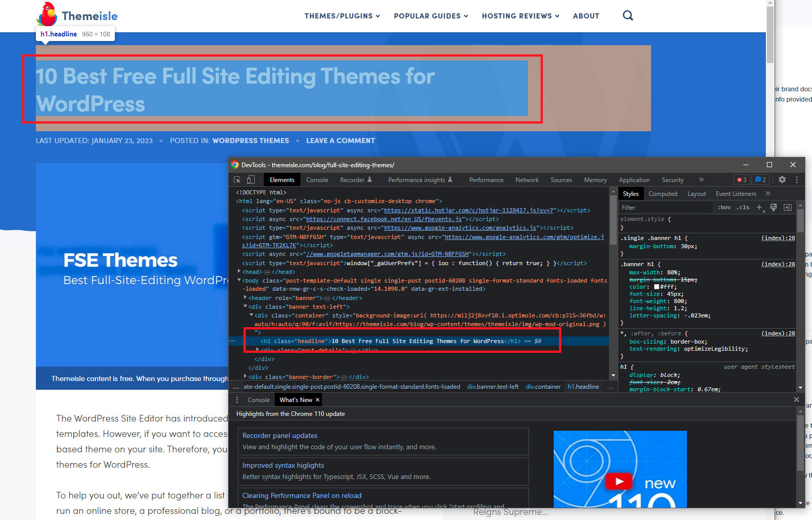Collapse the div container node
The height and width of the screenshot is (520, 812).
point(252,315)
